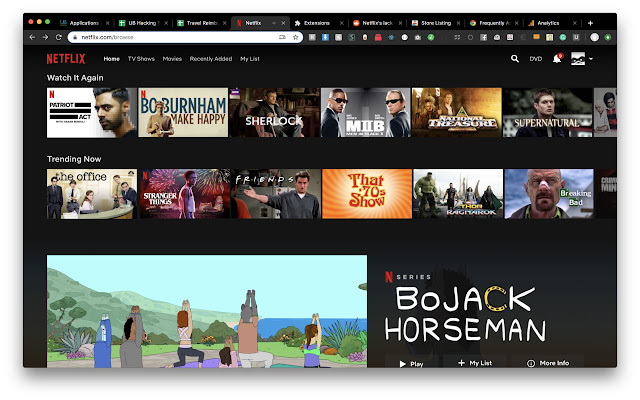
Task: Open Patriot Act thumbnail
Action: pos(92,113)
